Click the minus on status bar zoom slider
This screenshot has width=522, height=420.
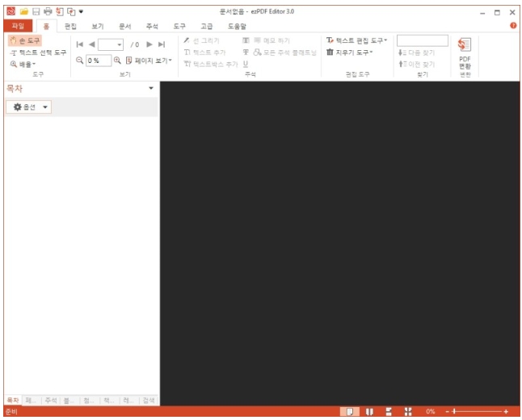click(x=448, y=412)
